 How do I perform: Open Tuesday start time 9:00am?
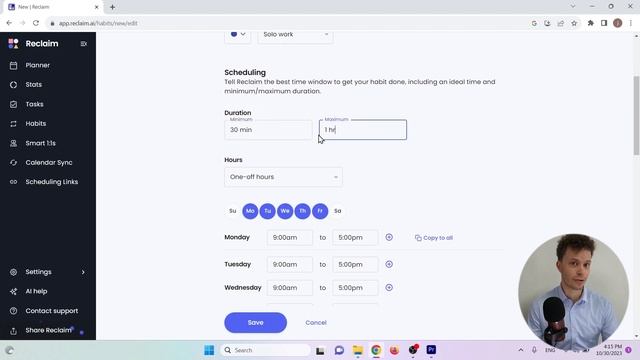(290, 264)
